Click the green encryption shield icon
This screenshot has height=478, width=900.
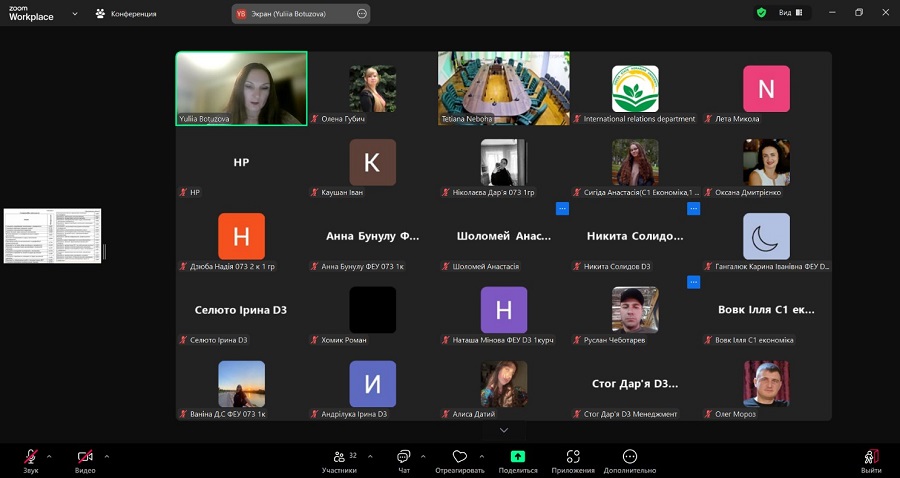(x=762, y=13)
